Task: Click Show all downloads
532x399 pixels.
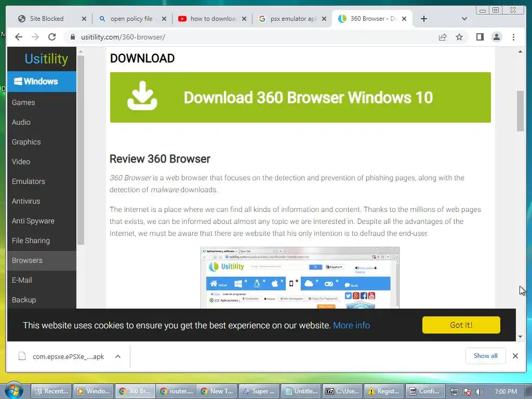Action: coord(486,356)
